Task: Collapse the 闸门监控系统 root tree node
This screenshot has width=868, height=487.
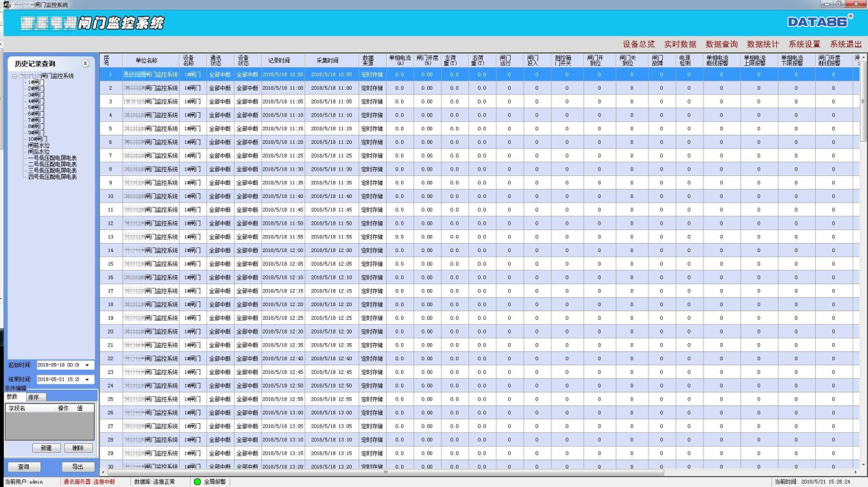Action: tap(15, 76)
